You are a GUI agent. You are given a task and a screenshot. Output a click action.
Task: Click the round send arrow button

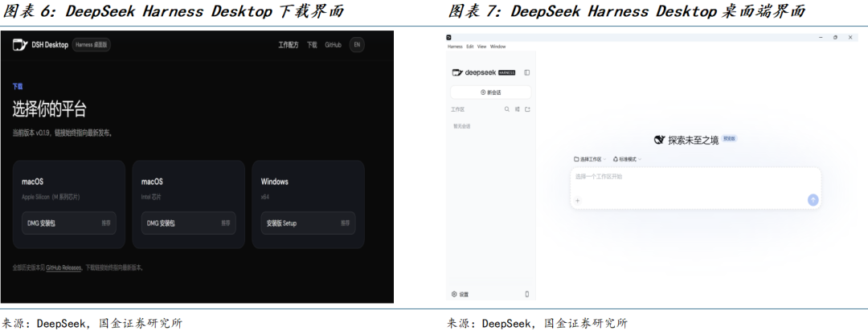tap(813, 200)
